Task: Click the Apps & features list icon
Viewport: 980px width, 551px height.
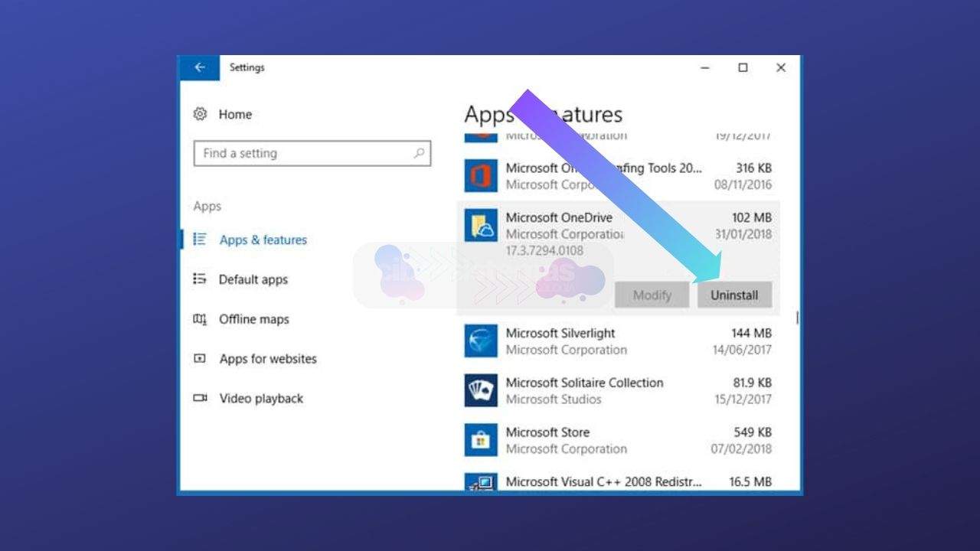Action: click(x=200, y=240)
